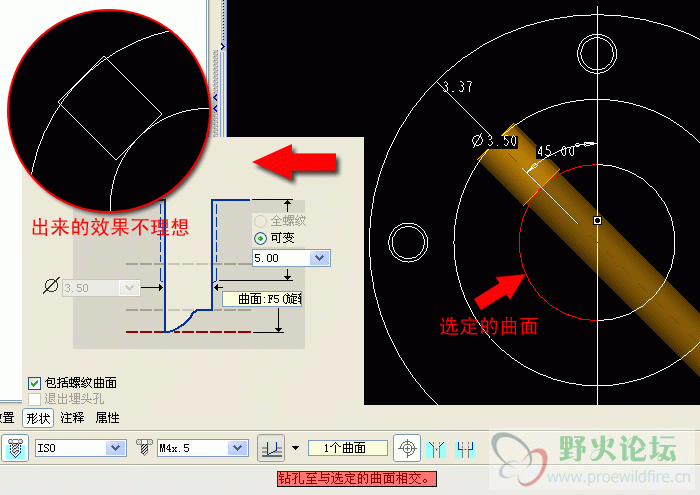Select the small hole on the left of flange

coord(408,242)
